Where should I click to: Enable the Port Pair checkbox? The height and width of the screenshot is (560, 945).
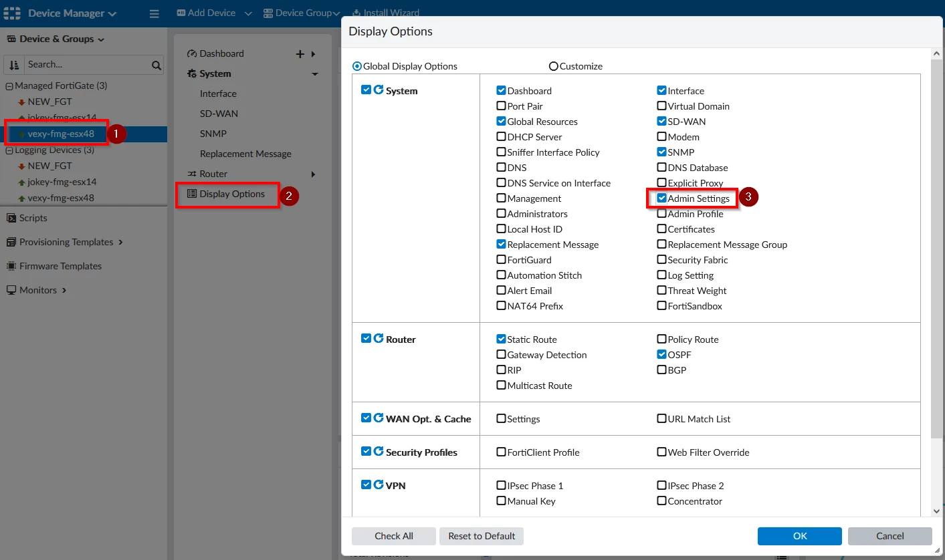pyautogui.click(x=501, y=106)
